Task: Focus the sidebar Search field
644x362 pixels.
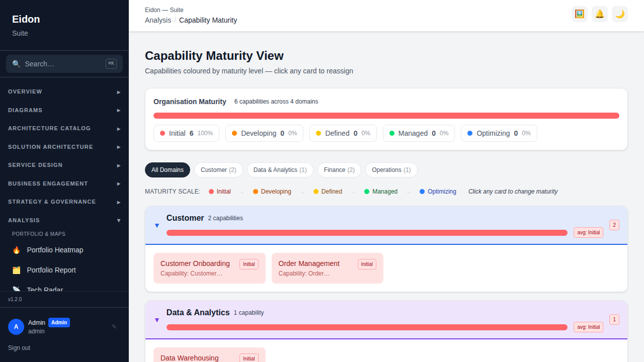Action: point(64,64)
